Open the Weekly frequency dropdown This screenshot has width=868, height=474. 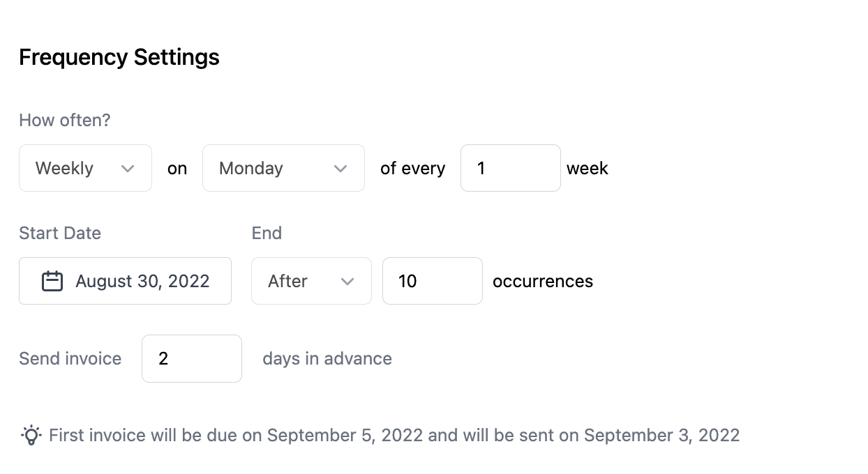(84, 168)
